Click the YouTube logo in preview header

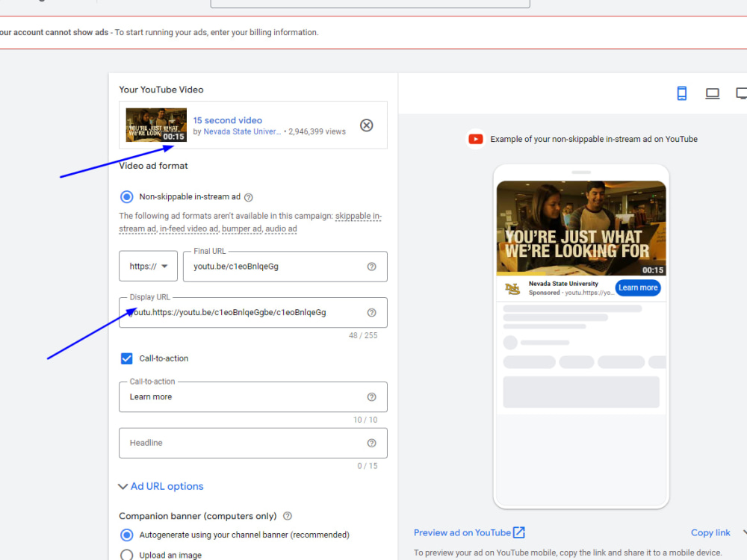pos(475,139)
